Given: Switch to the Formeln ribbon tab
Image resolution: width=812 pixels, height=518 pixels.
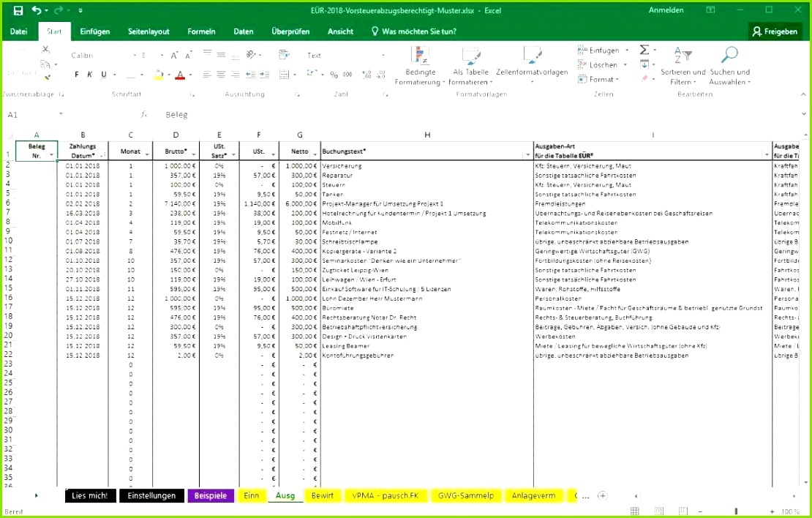Looking at the screenshot, I should pyautogui.click(x=201, y=31).
